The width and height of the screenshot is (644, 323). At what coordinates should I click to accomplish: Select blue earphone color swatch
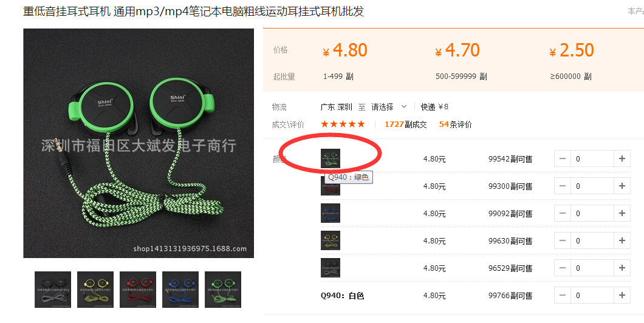click(x=331, y=213)
